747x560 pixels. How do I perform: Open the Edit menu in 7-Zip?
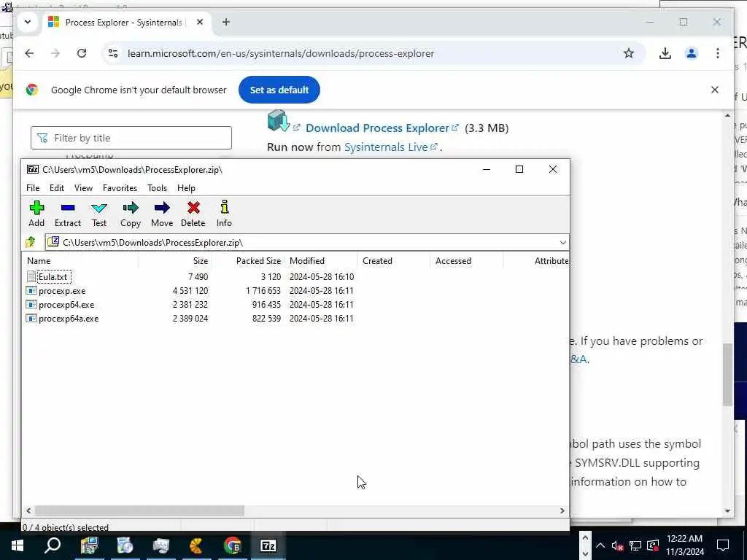57,188
